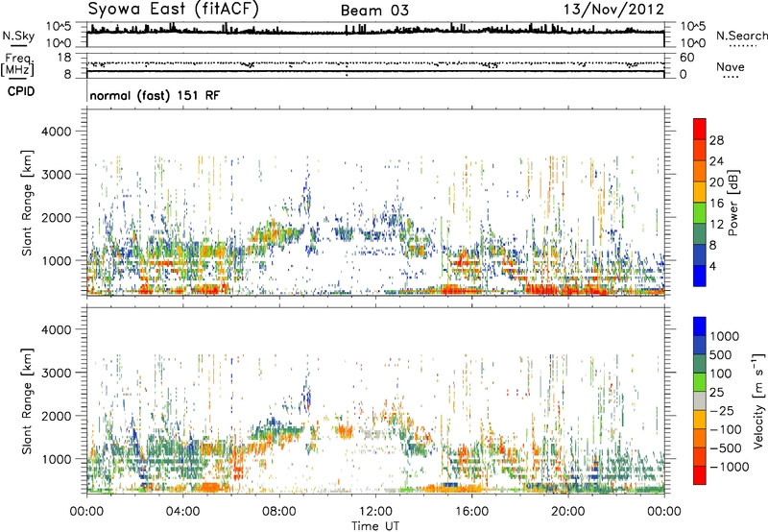
Task: Select the '100' velocity colorbar label
Action: point(723,374)
